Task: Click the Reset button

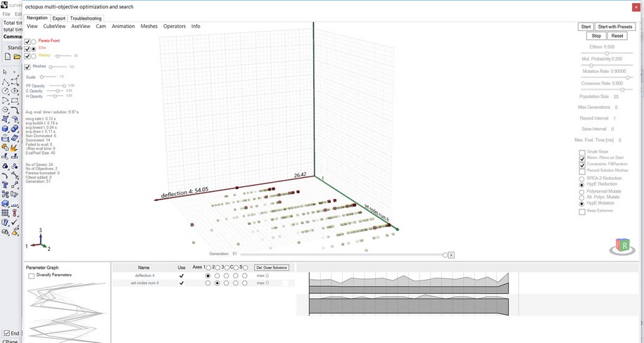Action: (617, 36)
